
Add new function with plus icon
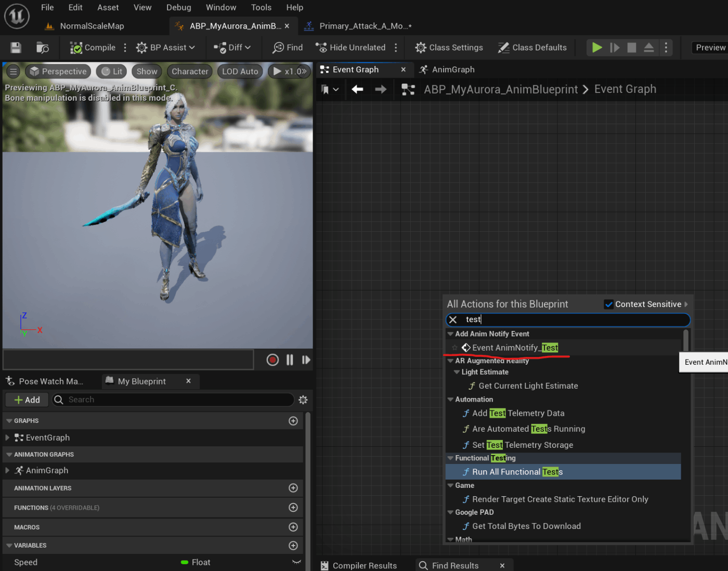[x=293, y=508]
